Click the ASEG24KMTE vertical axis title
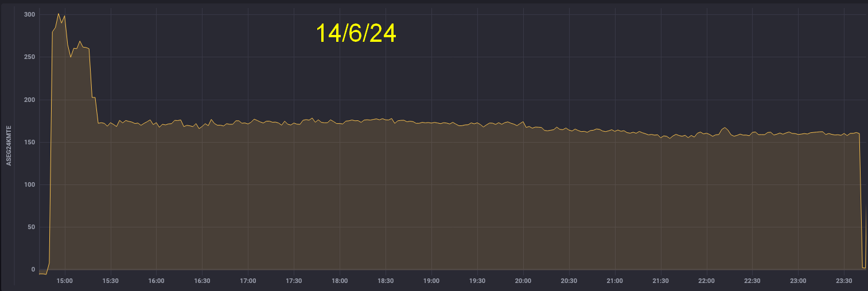868x291 pixels. tap(9, 145)
